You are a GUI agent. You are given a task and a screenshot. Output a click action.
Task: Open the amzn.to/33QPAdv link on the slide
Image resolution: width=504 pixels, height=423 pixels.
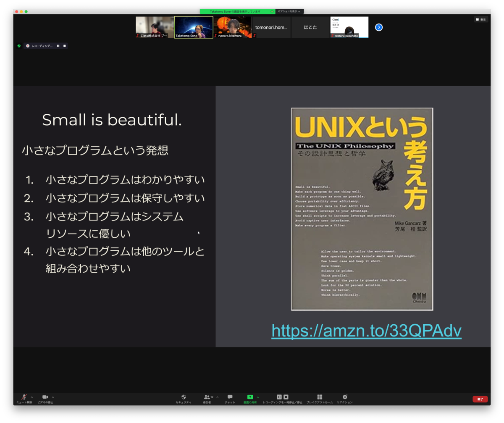(x=366, y=331)
